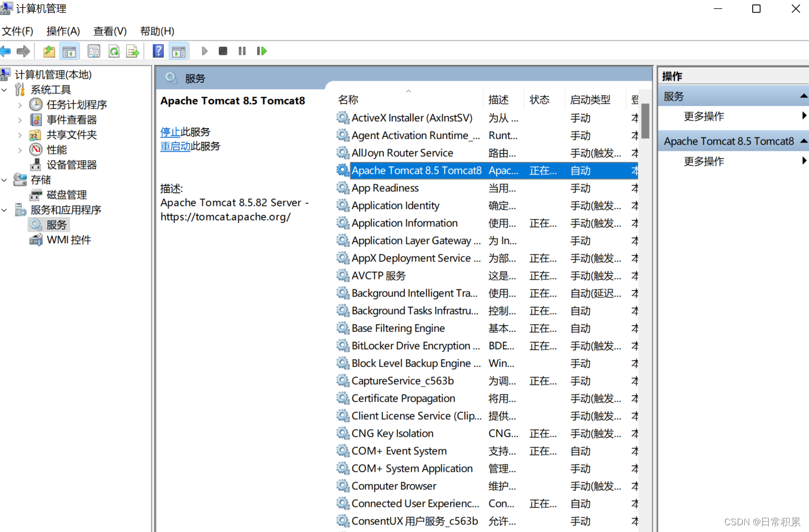Select the CaptureService_c563b row
Image resolution: width=809 pixels, height=532 pixels.
(487, 381)
